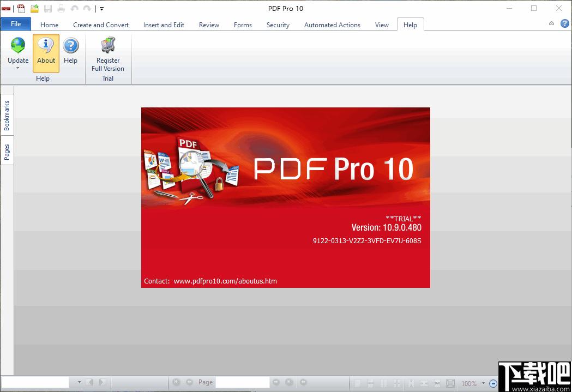Image resolution: width=572 pixels, height=392 pixels.
Task: Open the Bookmarks side panel
Action: pos(7,115)
